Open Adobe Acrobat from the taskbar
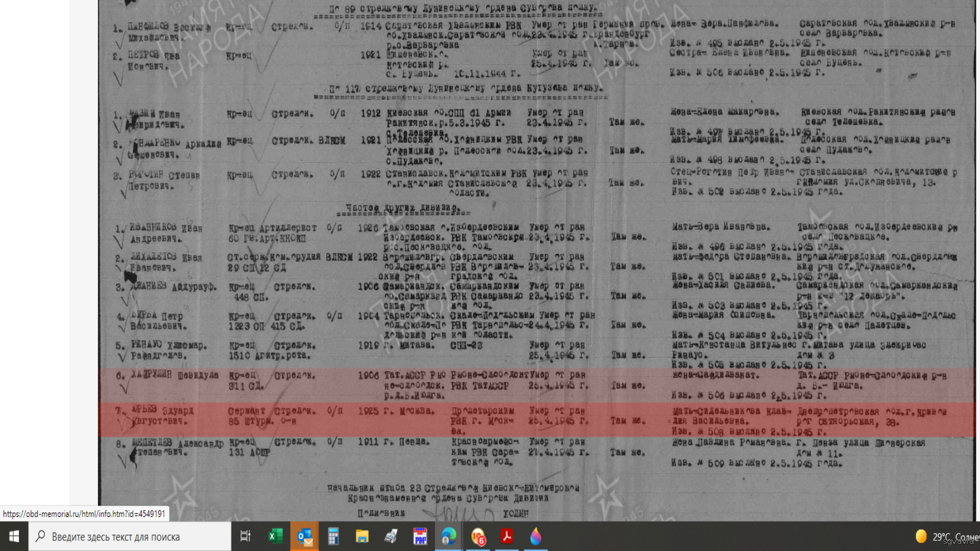 [x=507, y=536]
